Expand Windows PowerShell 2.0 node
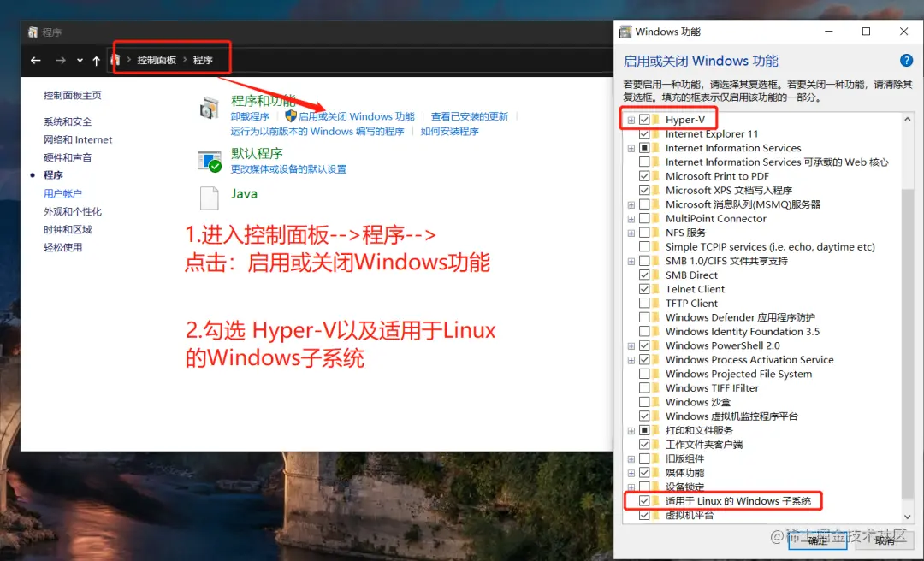924x561 pixels. 631,346
